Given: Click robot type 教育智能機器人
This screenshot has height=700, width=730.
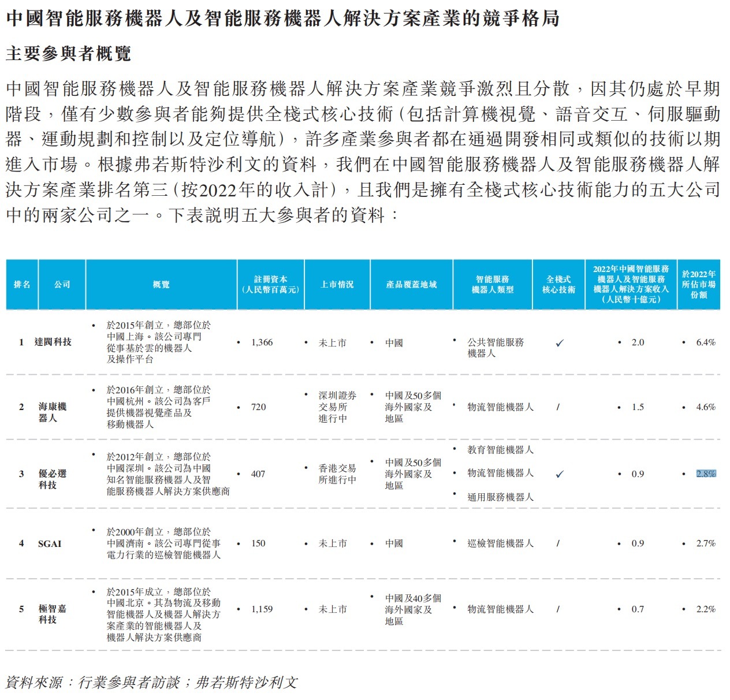Looking at the screenshot, I should tap(500, 450).
